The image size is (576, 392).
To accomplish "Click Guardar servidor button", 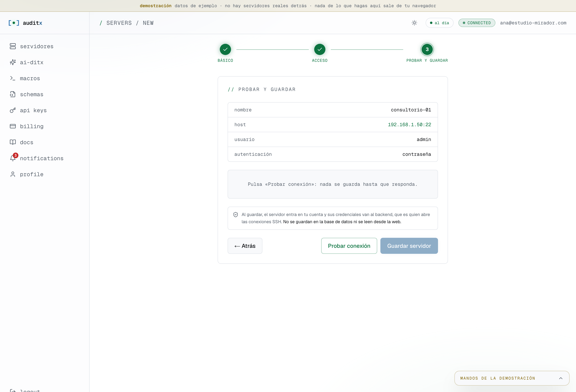I will coord(409,246).
